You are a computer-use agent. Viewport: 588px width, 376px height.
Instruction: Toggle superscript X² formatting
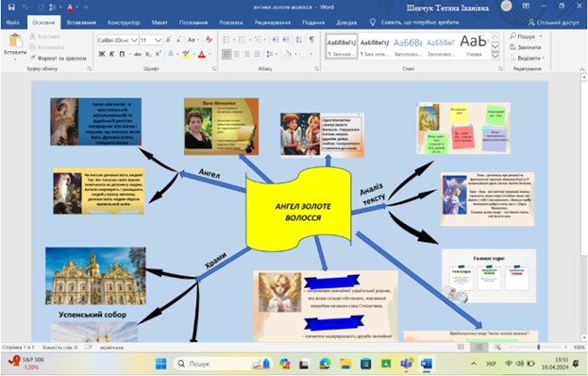[159, 55]
